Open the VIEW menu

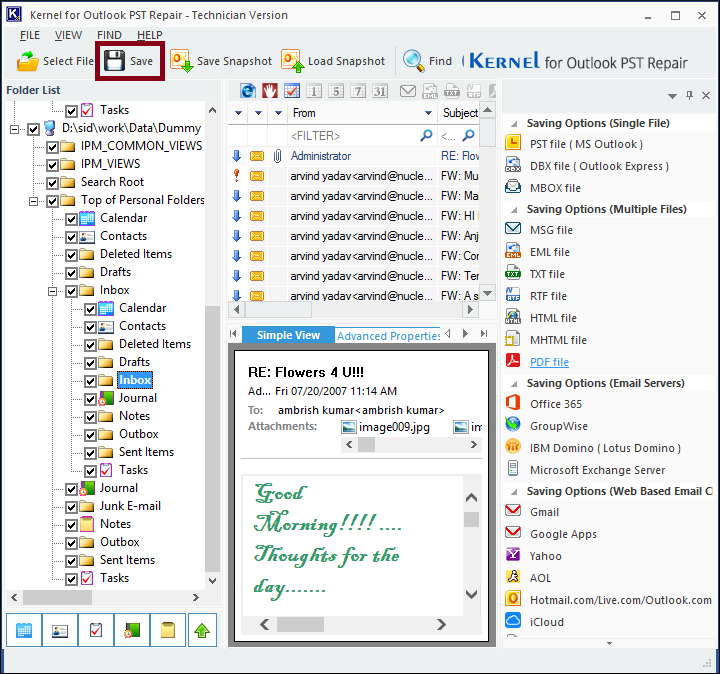(68, 35)
